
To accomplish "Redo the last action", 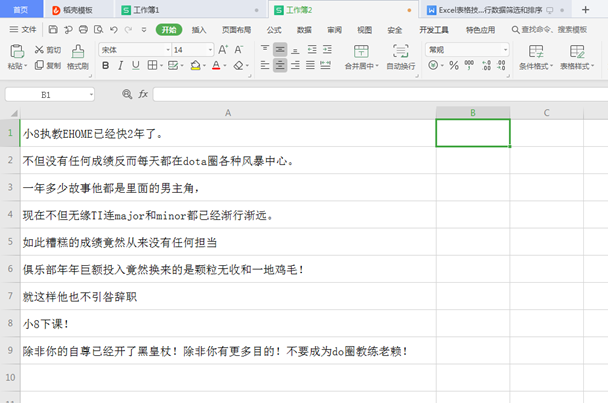I will click(128, 29).
